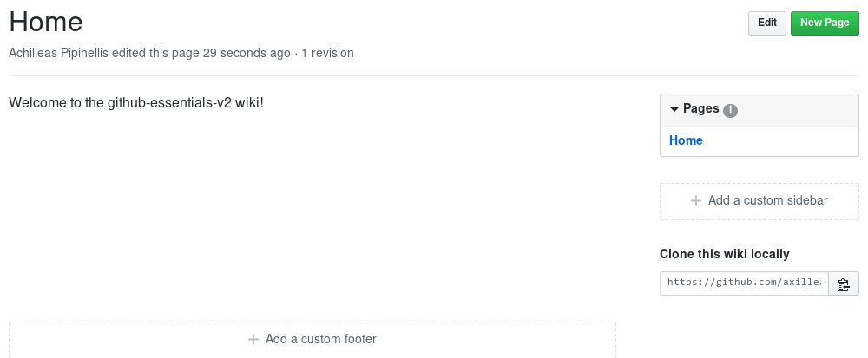Screen dimensions: 868x358
Task: View the 1 revision history link
Action: pos(327,53)
